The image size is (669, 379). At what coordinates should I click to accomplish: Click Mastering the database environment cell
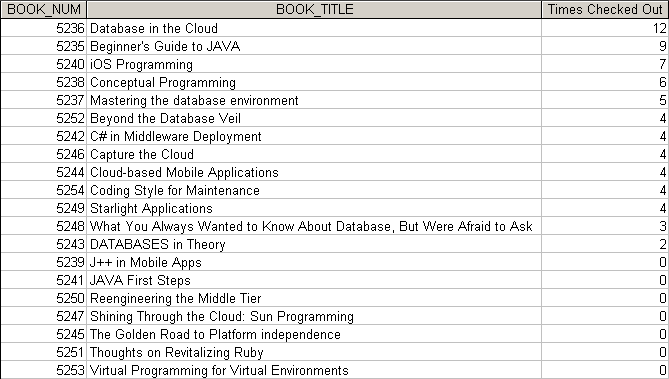tap(314, 100)
